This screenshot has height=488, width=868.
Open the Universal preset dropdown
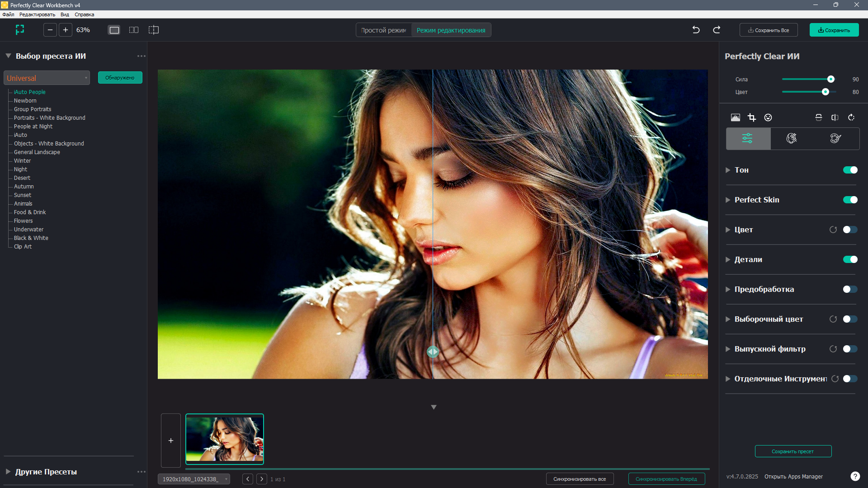(47, 78)
